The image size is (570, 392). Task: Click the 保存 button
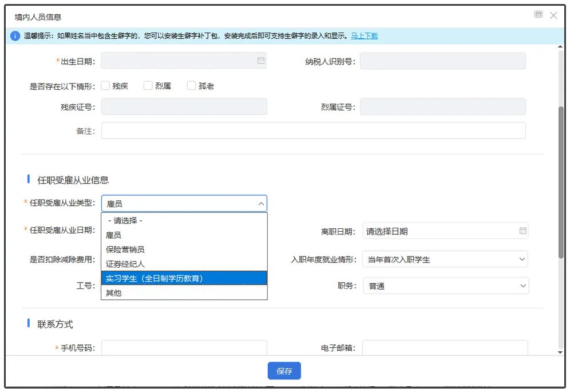[x=284, y=371]
